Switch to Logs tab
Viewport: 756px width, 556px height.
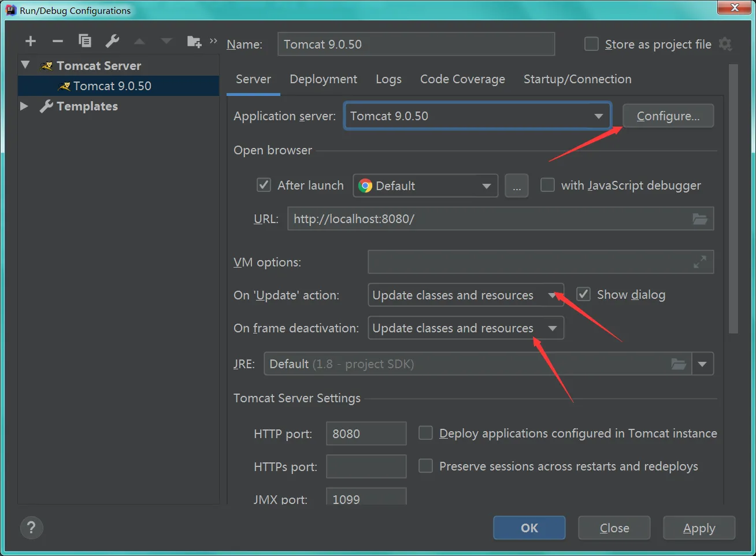pos(388,79)
